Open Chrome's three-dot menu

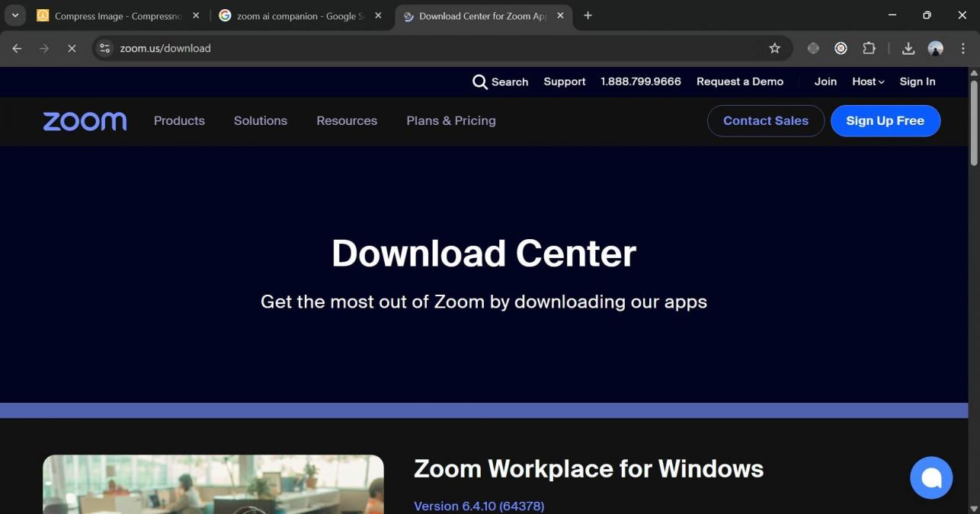(963, 48)
